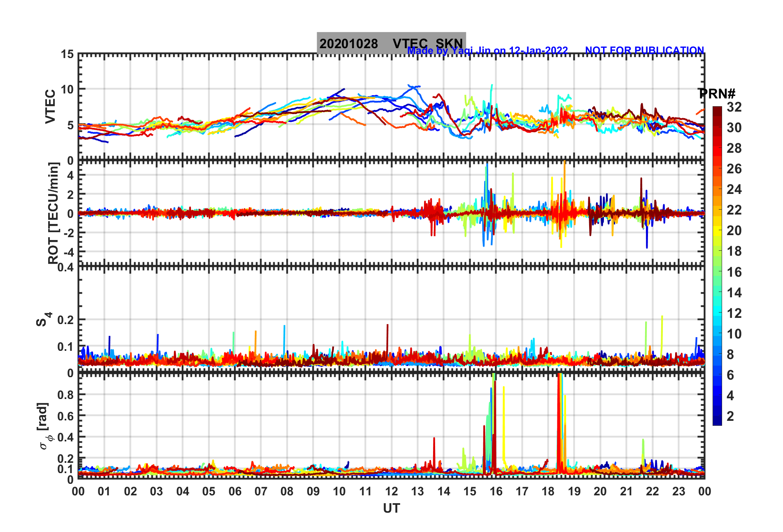Click the '15' tick on the VTEC axis

click(x=68, y=54)
